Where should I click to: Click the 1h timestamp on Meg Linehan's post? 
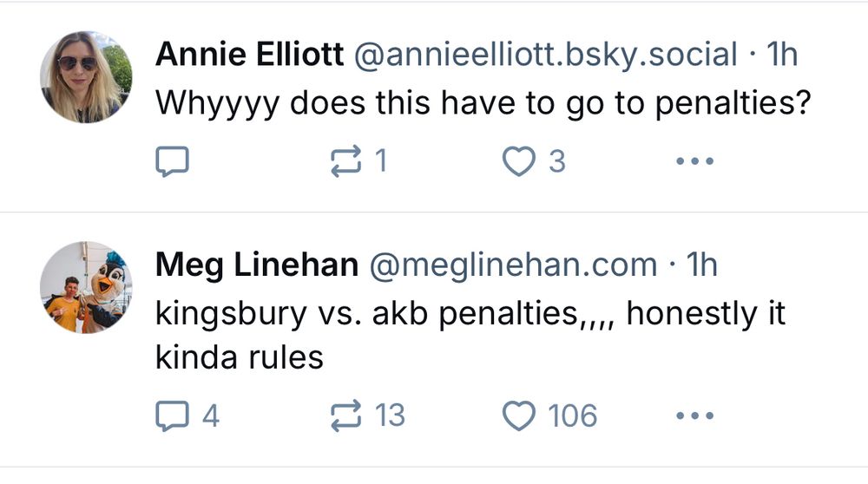tap(701, 265)
